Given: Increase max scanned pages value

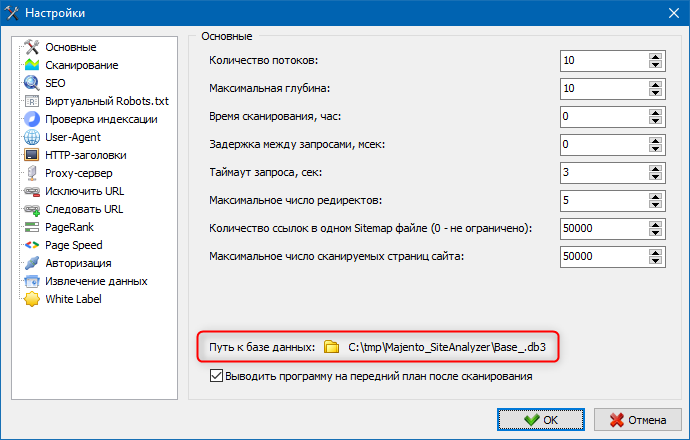Looking at the screenshot, I should tap(655, 253).
